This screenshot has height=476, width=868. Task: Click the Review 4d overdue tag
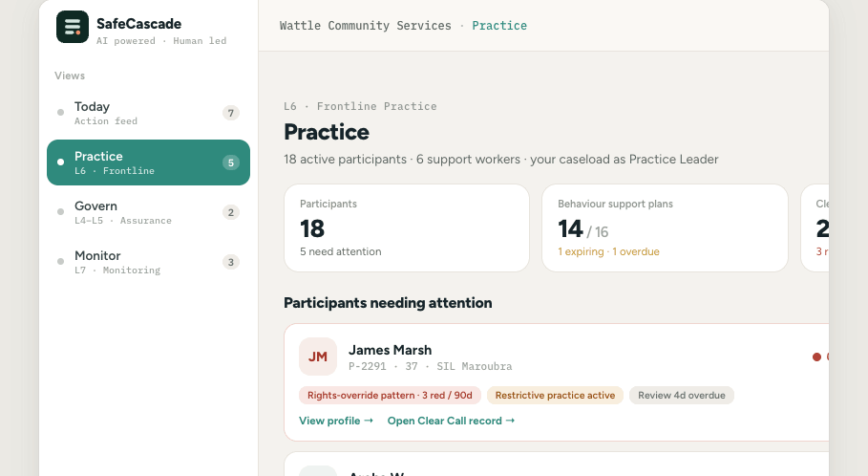(x=682, y=395)
